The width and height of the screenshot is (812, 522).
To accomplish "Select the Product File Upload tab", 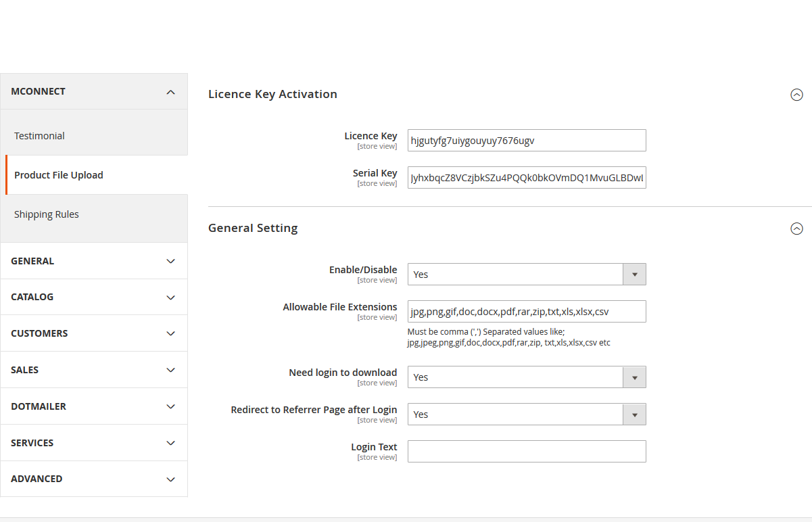I will (x=59, y=175).
